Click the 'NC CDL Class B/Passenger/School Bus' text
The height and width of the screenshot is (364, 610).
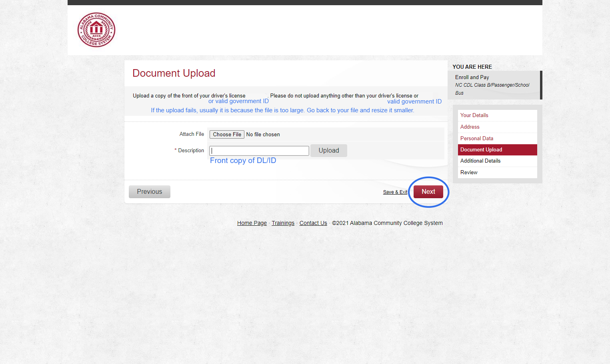492,89
